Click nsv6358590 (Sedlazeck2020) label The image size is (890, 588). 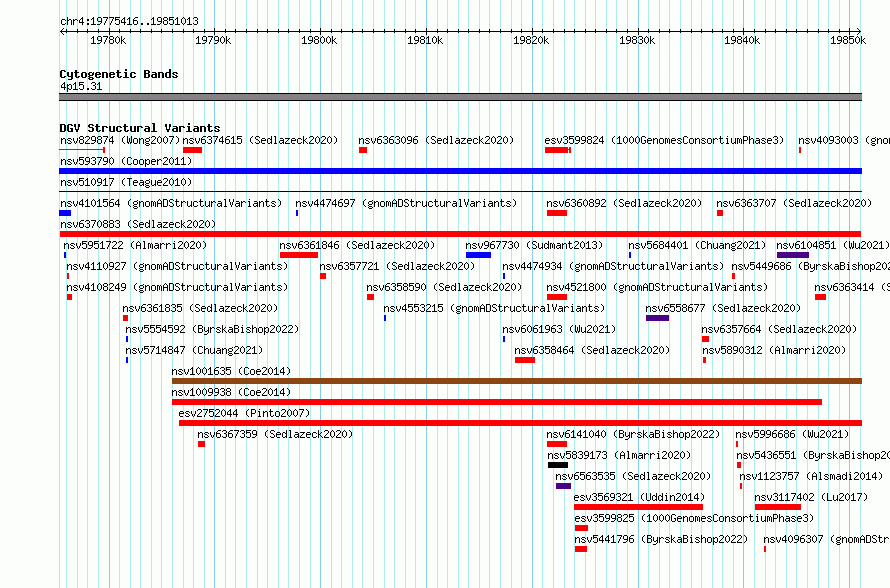tap(444, 287)
